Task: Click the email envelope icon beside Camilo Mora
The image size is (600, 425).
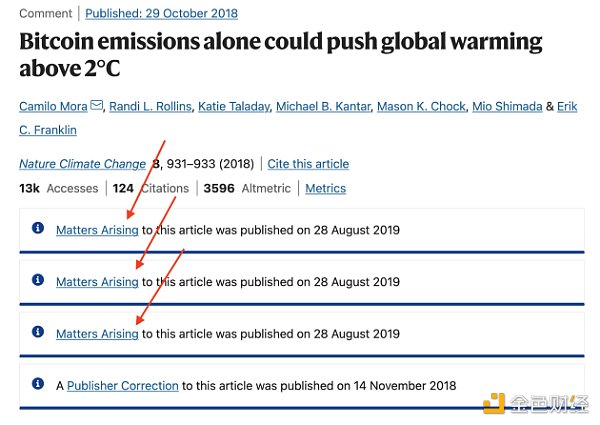Action: pos(97,106)
